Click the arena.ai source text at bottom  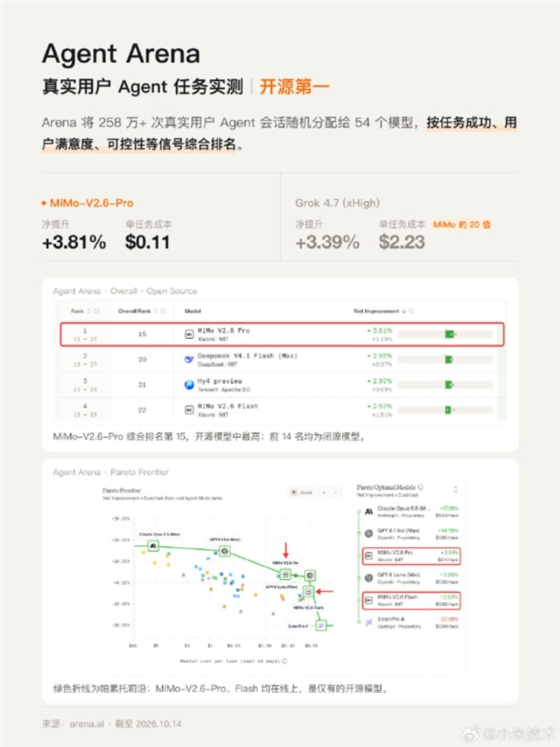[87, 724]
